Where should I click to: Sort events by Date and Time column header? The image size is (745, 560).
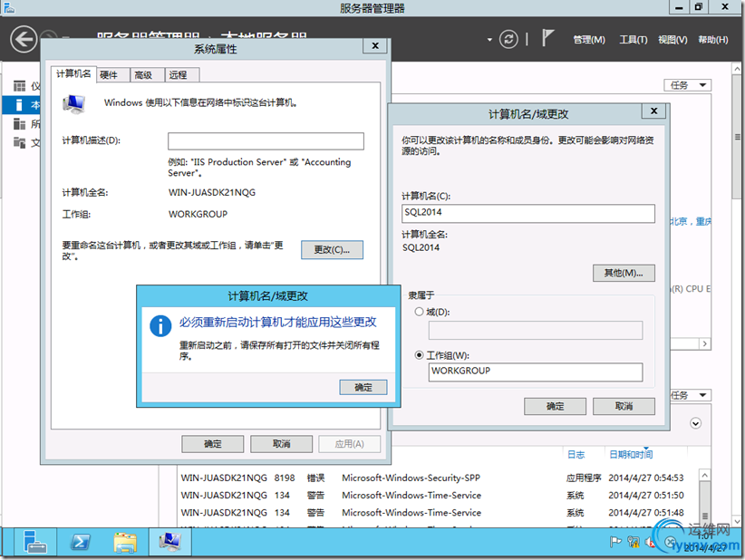pyautogui.click(x=631, y=455)
